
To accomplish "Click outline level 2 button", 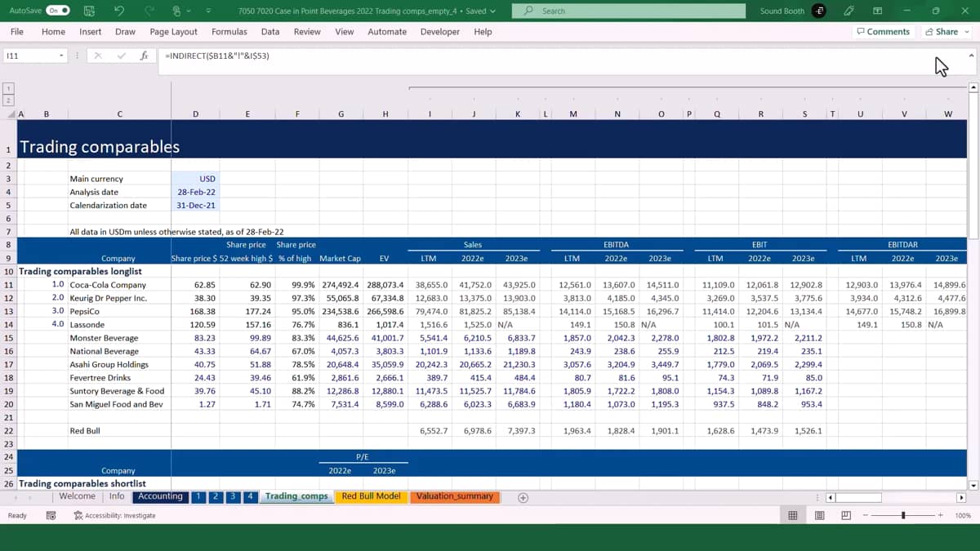I will click(8, 100).
